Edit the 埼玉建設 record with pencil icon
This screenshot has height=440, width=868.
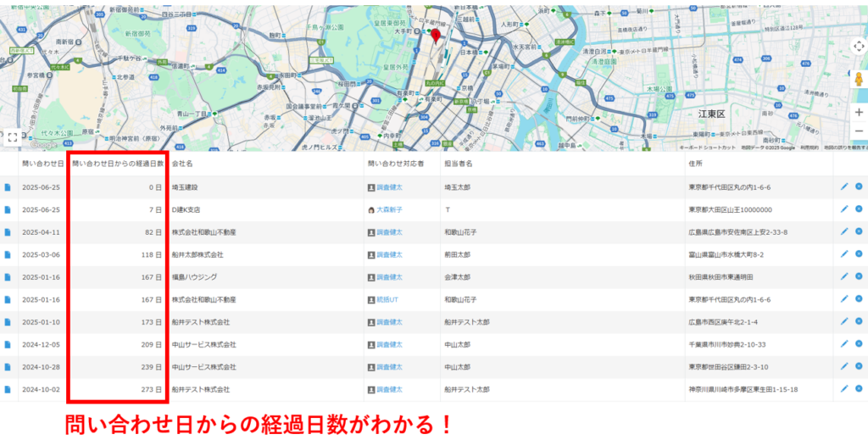point(844,187)
